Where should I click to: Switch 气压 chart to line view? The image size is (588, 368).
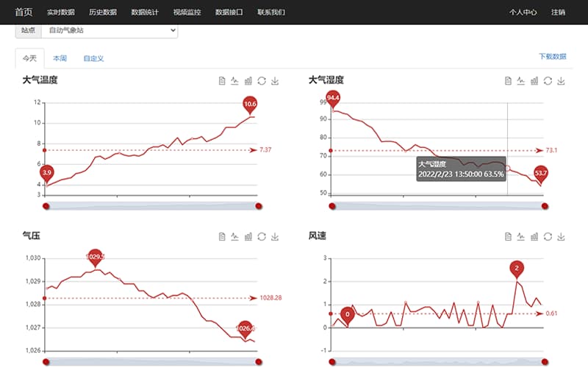point(234,236)
